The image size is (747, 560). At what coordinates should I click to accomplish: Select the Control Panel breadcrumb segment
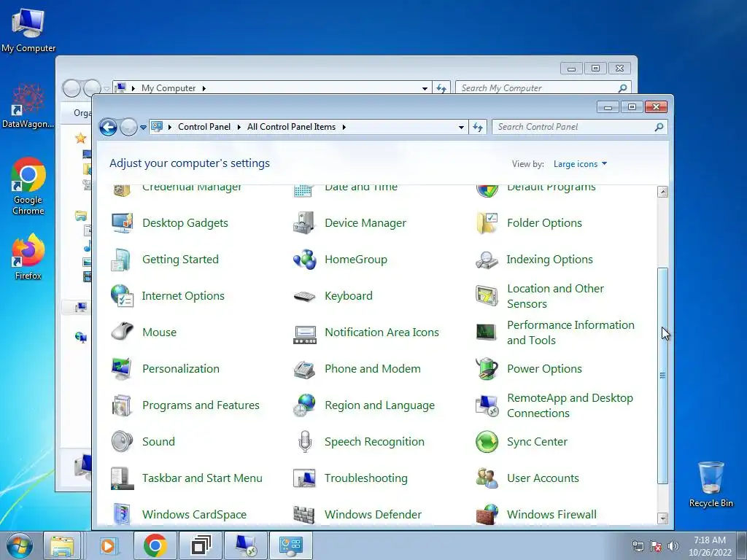coord(204,127)
